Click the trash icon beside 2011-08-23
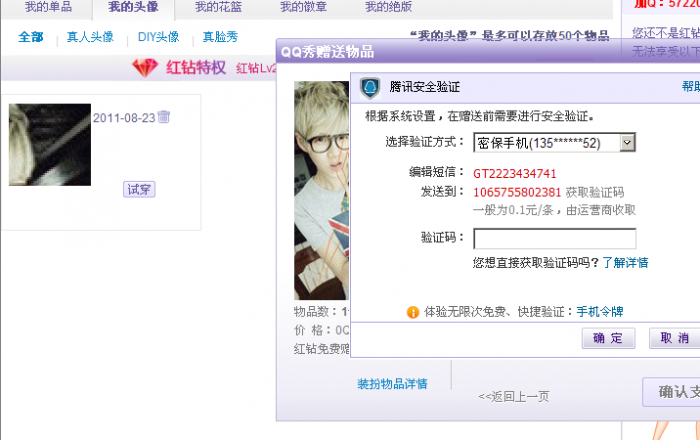Viewport: 700px width, 440px height. coord(164,117)
